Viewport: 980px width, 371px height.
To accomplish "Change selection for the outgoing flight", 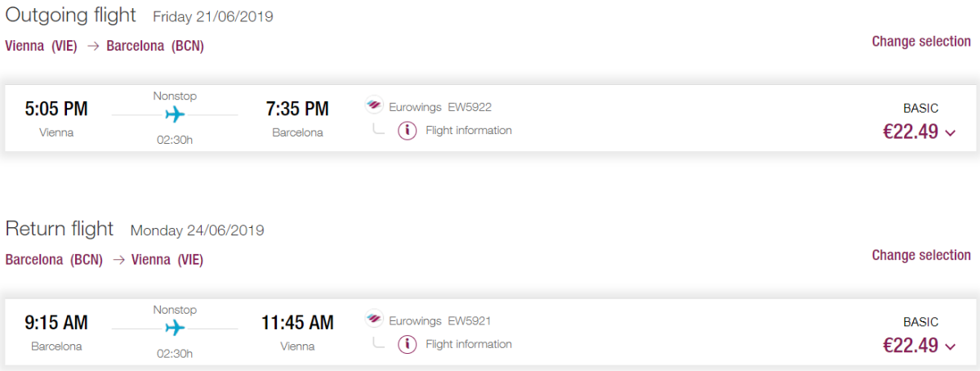I will point(920,42).
